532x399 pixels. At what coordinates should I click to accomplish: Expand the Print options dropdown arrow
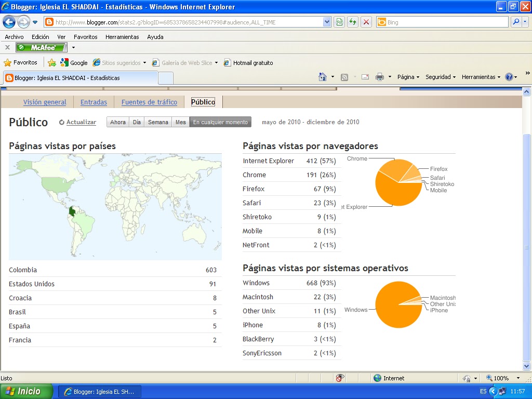pos(390,77)
